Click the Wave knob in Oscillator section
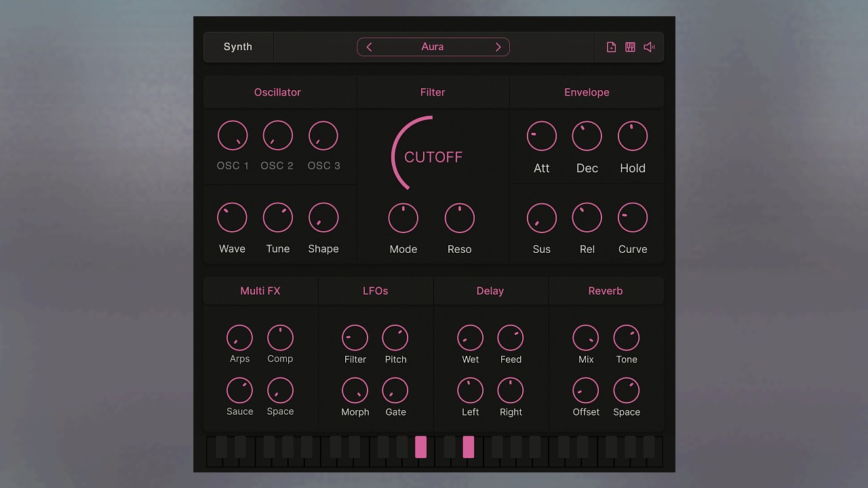Image resolution: width=868 pixels, height=488 pixels. pos(232,217)
